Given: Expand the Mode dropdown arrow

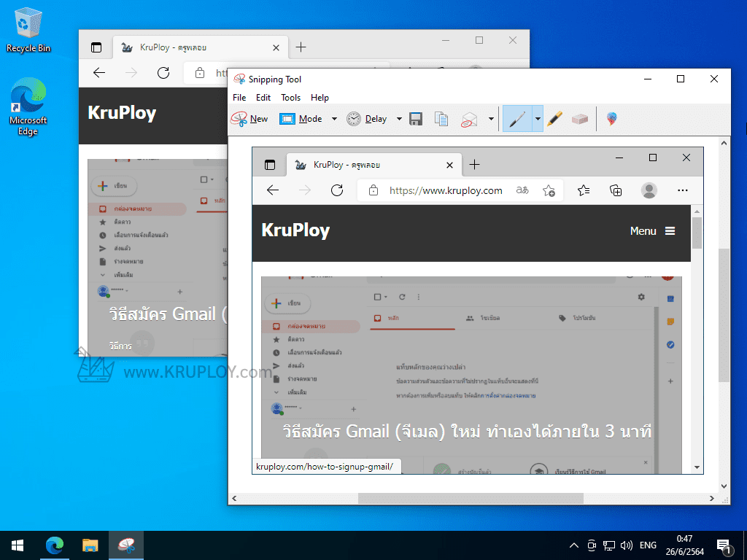Looking at the screenshot, I should [334, 119].
